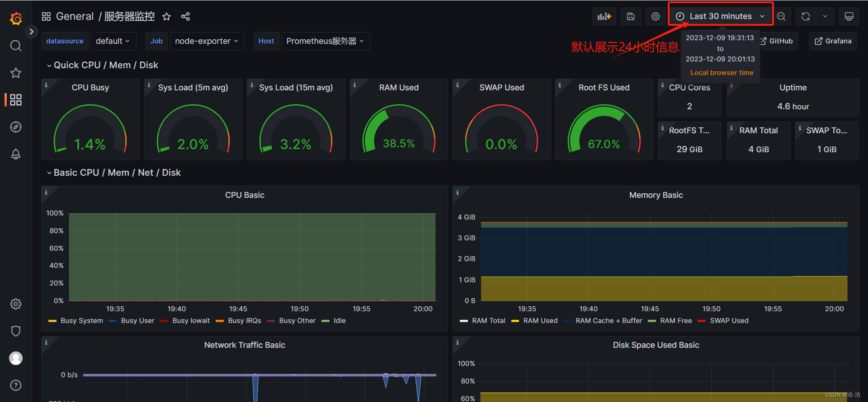This screenshot has height=402, width=868.
Task: Open the Memory Basic panel title menu
Action: click(x=656, y=195)
